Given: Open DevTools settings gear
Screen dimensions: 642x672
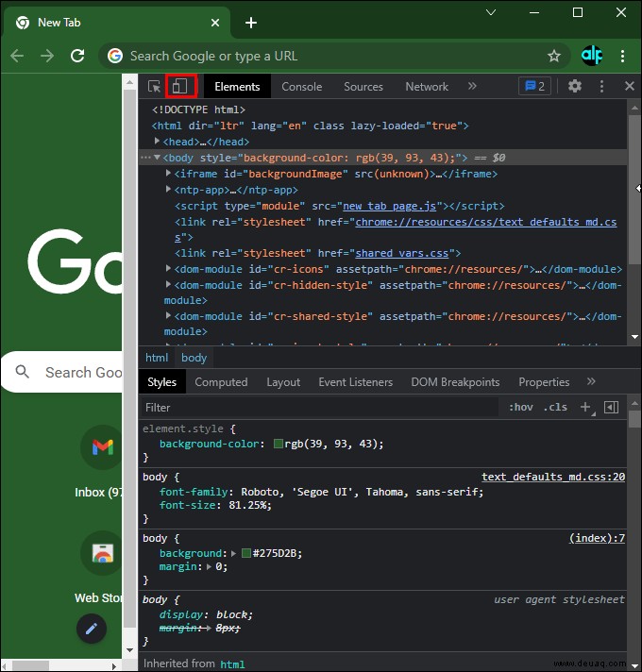Looking at the screenshot, I should 575,86.
